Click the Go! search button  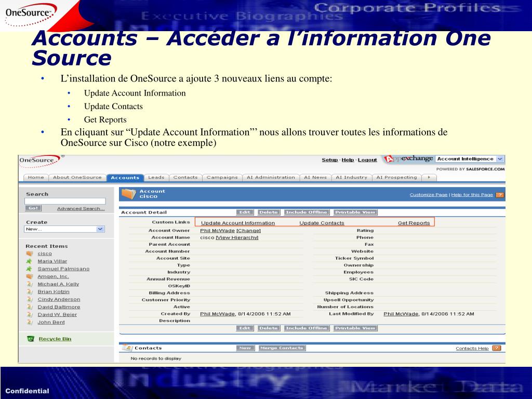click(x=33, y=208)
